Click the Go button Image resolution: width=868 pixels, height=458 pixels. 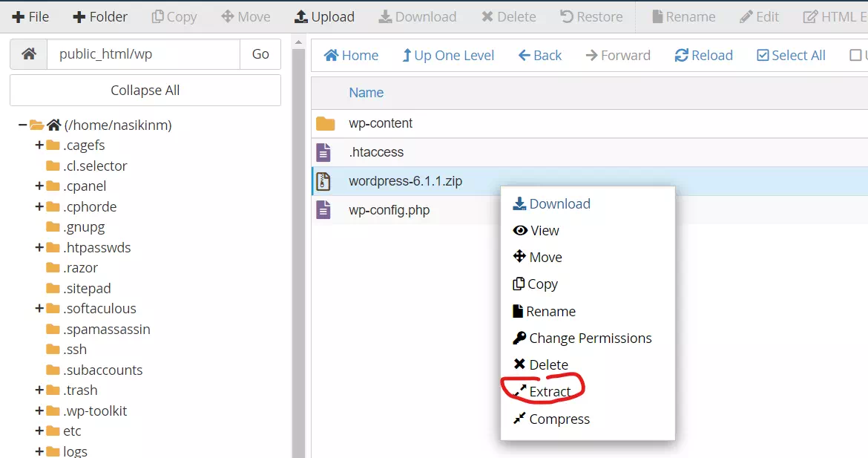[x=260, y=53]
